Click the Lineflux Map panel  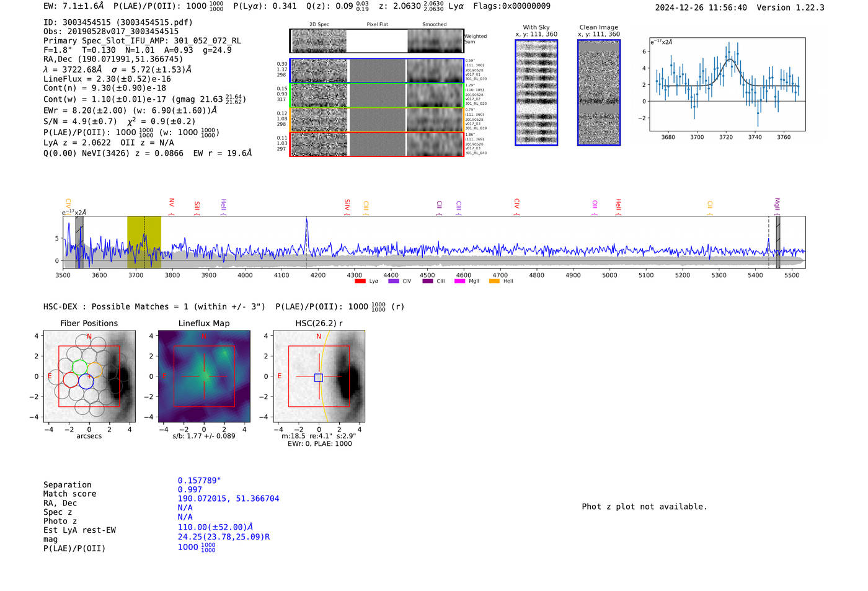point(204,376)
